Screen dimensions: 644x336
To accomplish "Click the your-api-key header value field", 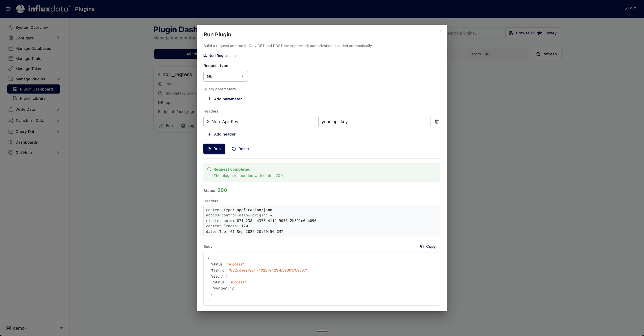I will pyautogui.click(x=374, y=122).
